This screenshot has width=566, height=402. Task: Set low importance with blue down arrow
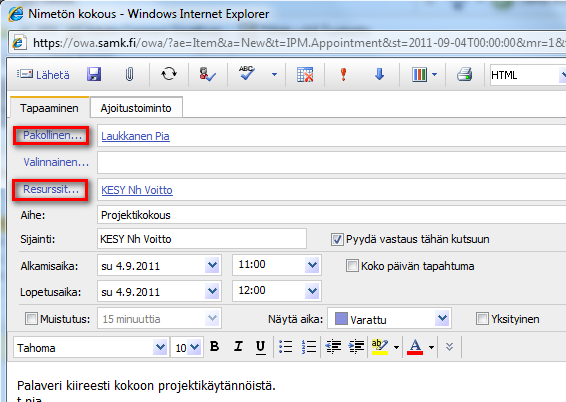(x=379, y=74)
